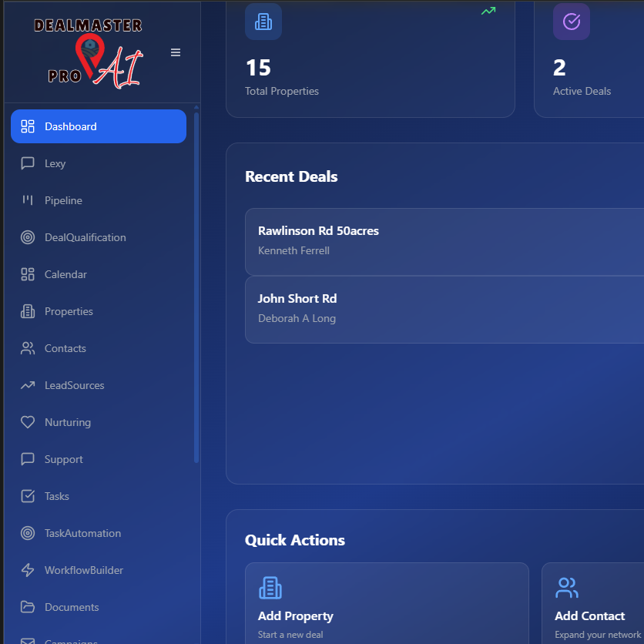This screenshot has width=644, height=644.
Task: Click the Contacts people icon in sidebar
Action: [28, 348]
